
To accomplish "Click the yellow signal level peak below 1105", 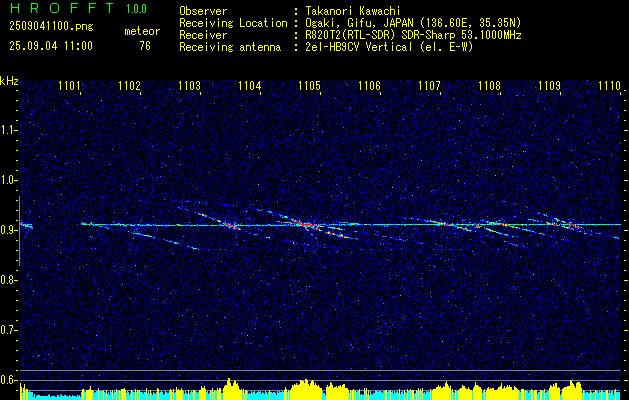I will click(306, 389).
